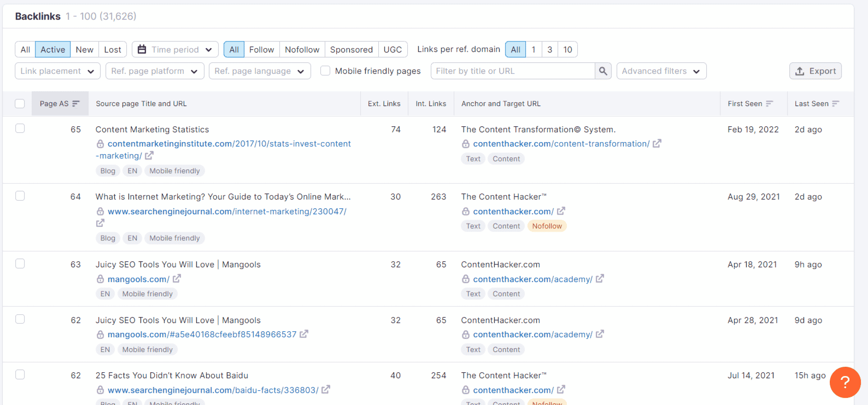Set links per ref. domain to 10
Image resolution: width=868 pixels, height=405 pixels.
click(x=567, y=50)
